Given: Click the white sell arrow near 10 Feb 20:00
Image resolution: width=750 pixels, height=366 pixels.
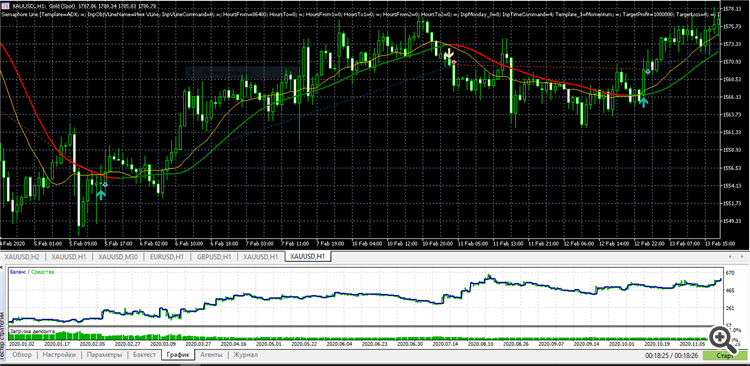Looking at the screenshot, I should 449,53.
